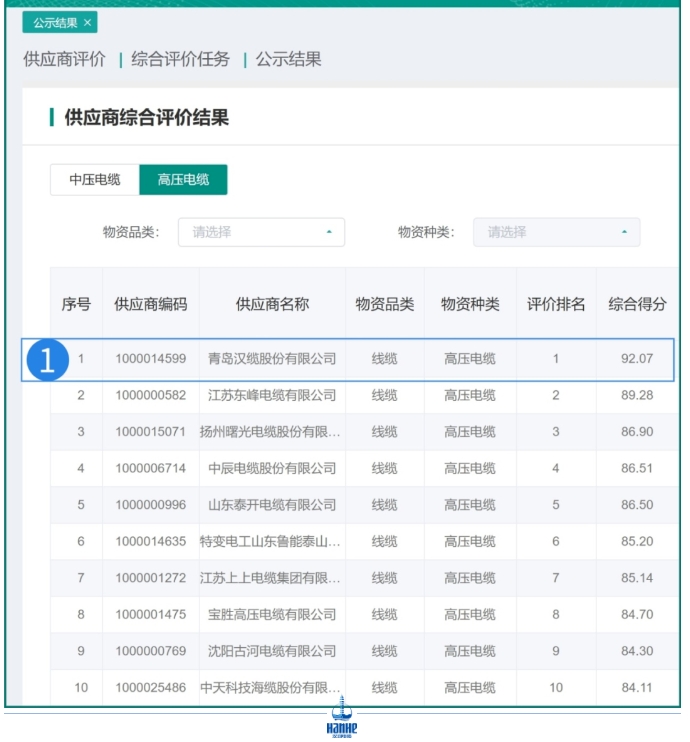
Task: Select the 沈阳古河电缆有限公司 row
Action: click(x=272, y=651)
